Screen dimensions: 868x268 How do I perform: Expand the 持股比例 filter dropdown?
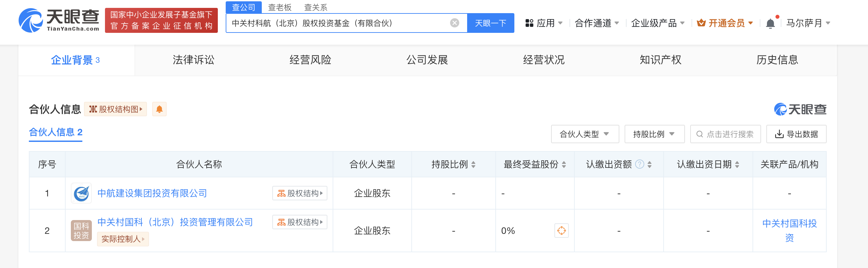click(654, 134)
